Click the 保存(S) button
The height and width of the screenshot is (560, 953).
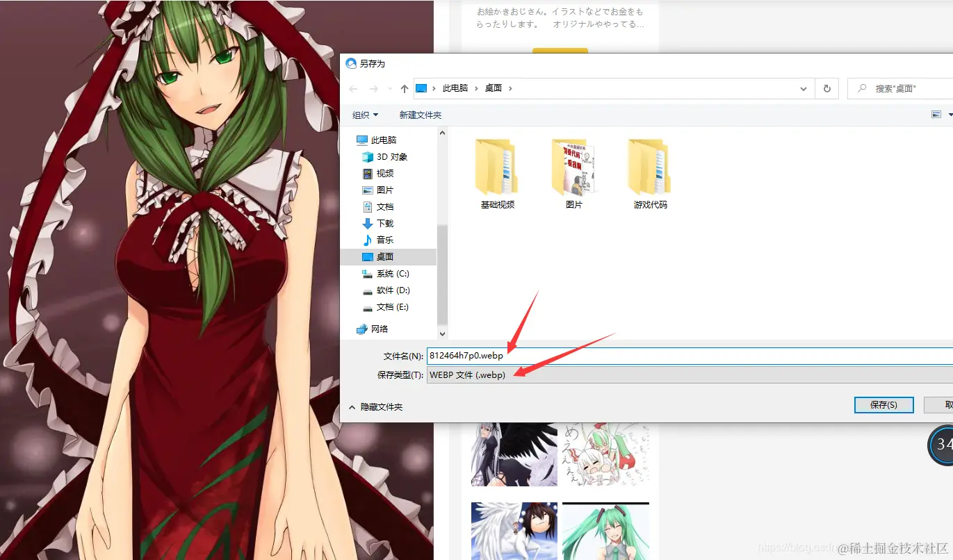(883, 404)
